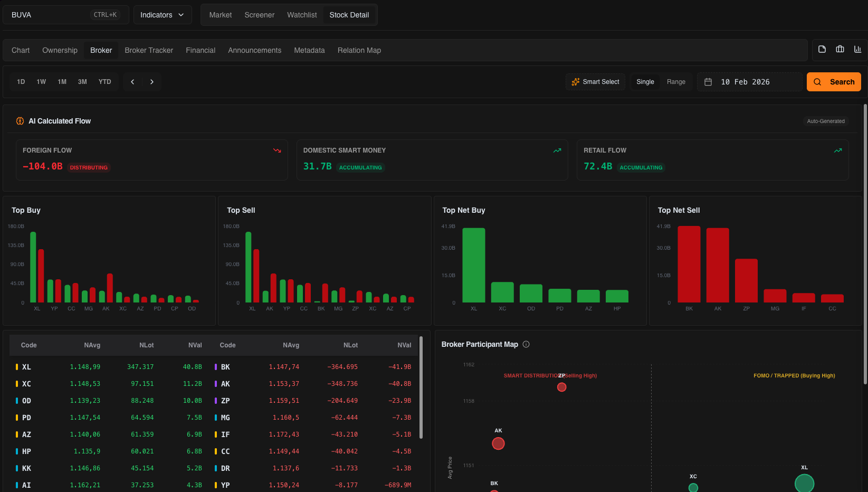
Task: Click the info icon beside Broker Participant Map
Action: click(526, 344)
